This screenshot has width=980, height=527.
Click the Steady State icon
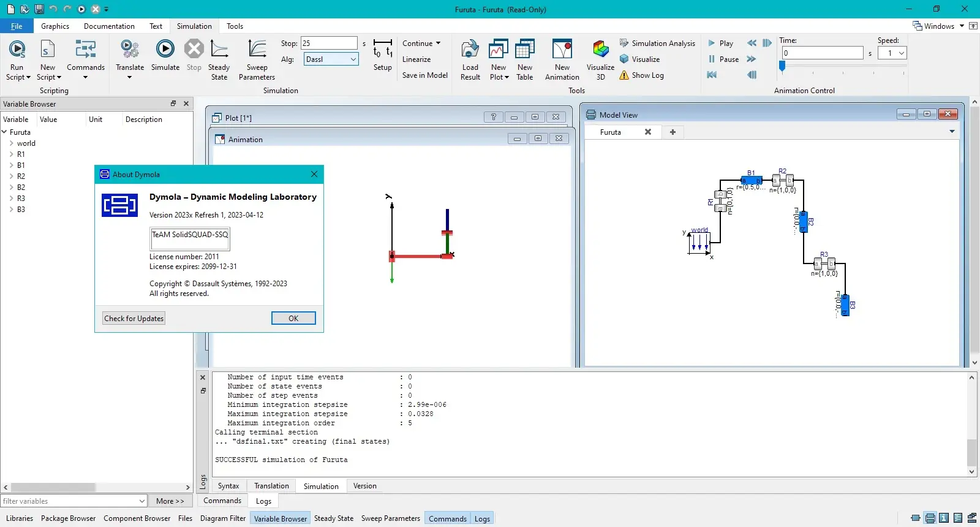(219, 49)
